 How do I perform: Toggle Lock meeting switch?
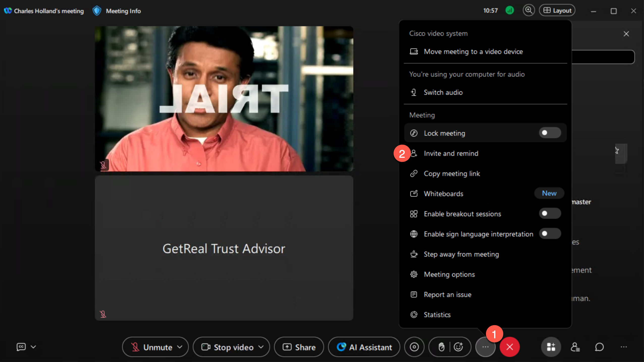pos(550,133)
